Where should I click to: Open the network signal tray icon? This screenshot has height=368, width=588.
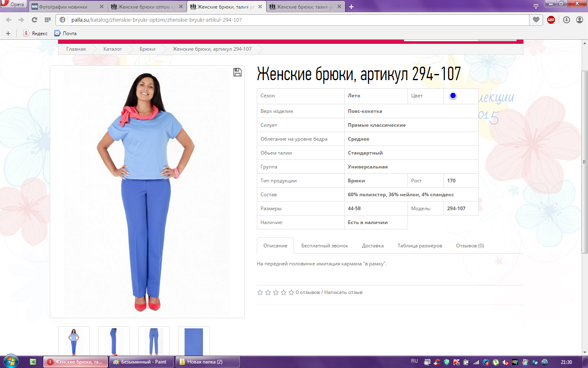(476, 362)
